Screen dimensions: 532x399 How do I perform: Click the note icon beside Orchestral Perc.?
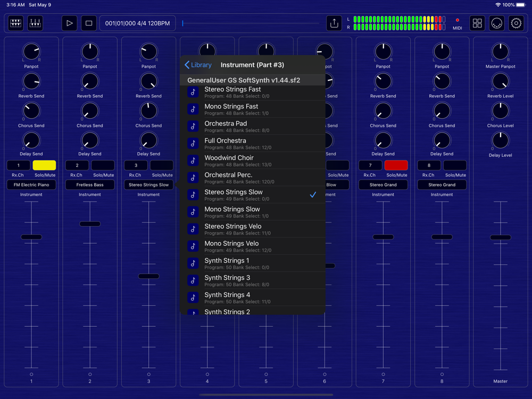[x=193, y=178]
